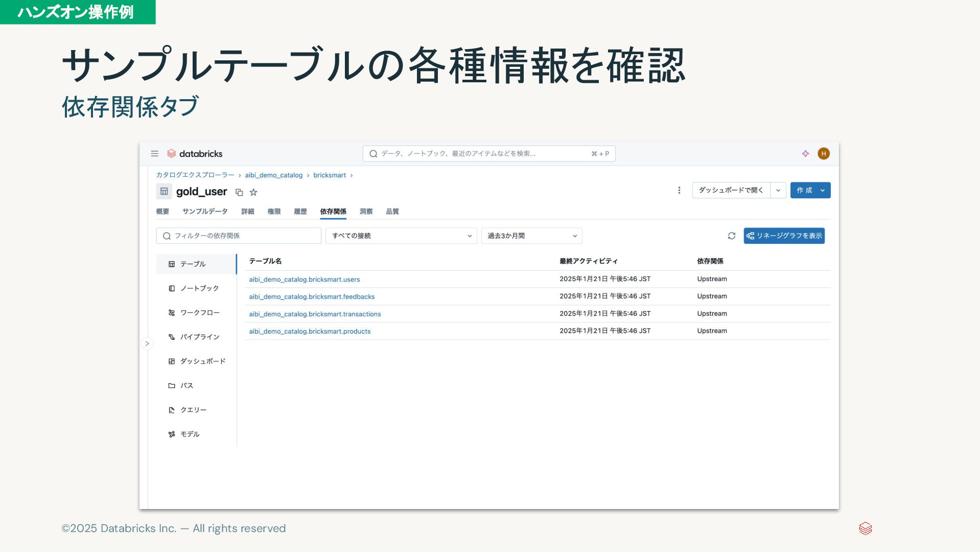
Task: Select the テーブル dependency category
Action: 196,264
